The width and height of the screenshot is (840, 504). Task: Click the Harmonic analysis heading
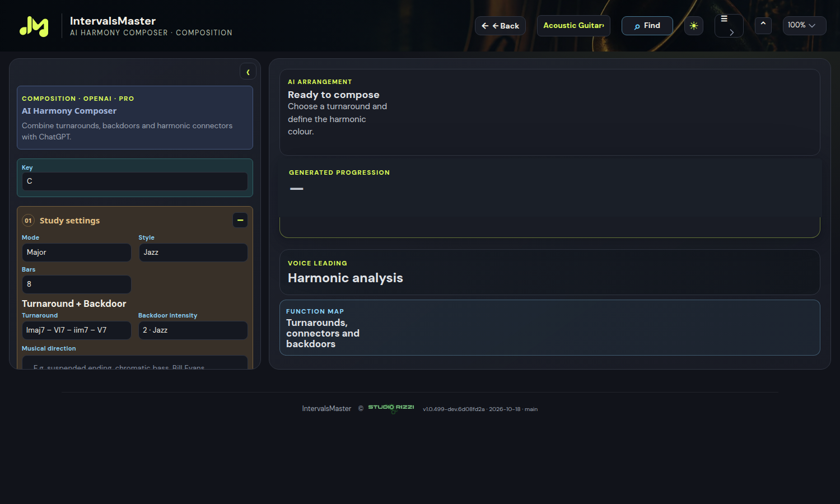346,278
